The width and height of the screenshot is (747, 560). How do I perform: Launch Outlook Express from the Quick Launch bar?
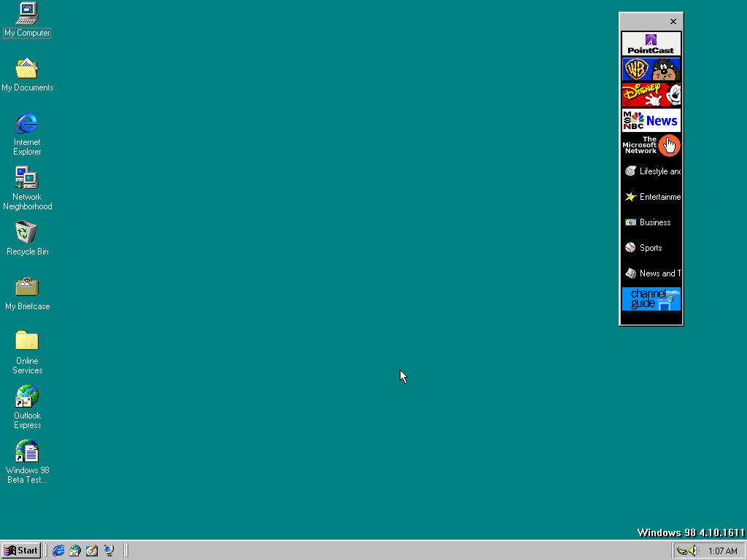click(75, 551)
